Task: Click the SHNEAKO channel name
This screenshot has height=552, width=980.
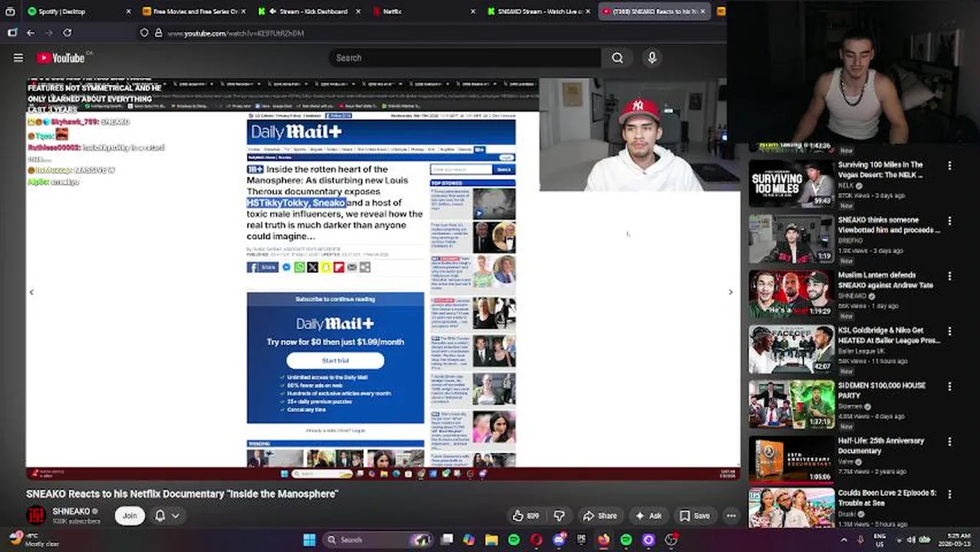Action: [x=71, y=511]
